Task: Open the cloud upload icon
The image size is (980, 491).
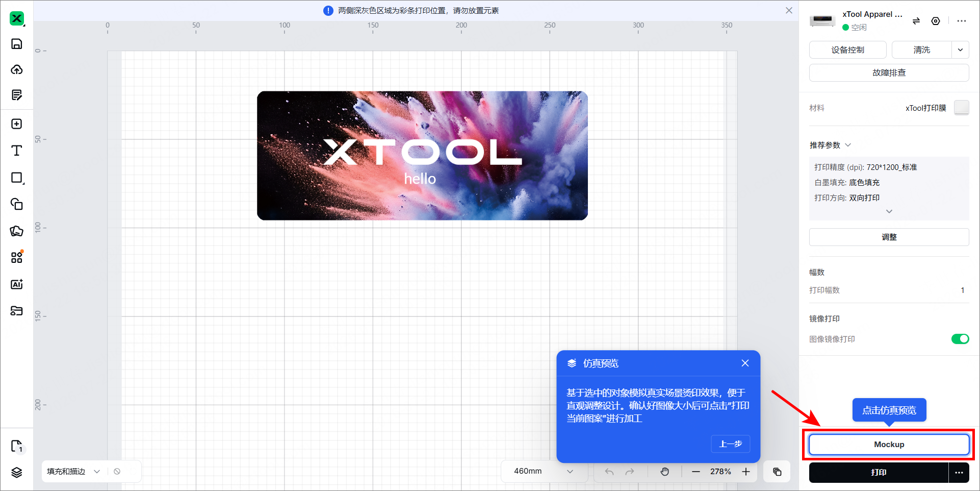Action: (x=17, y=69)
